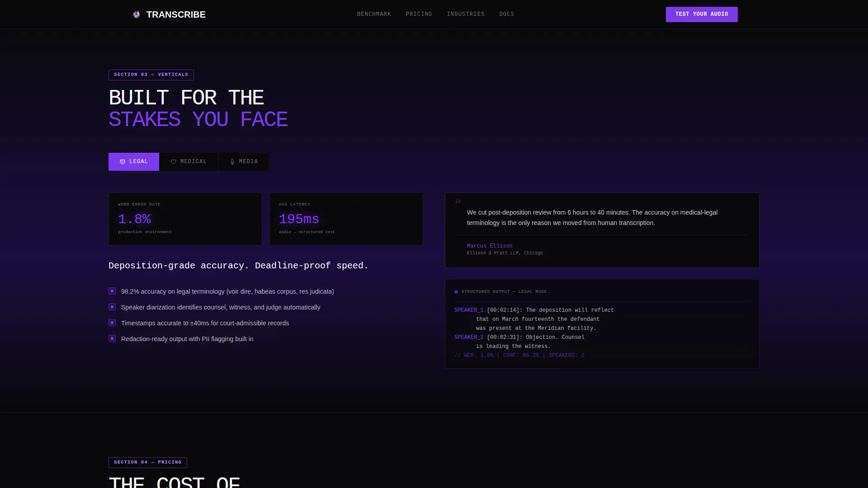Click the heart icon on Medical tab

coord(174,162)
